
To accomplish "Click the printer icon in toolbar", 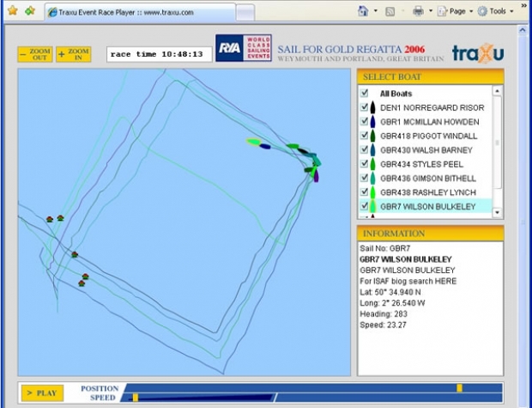I will pyautogui.click(x=418, y=11).
